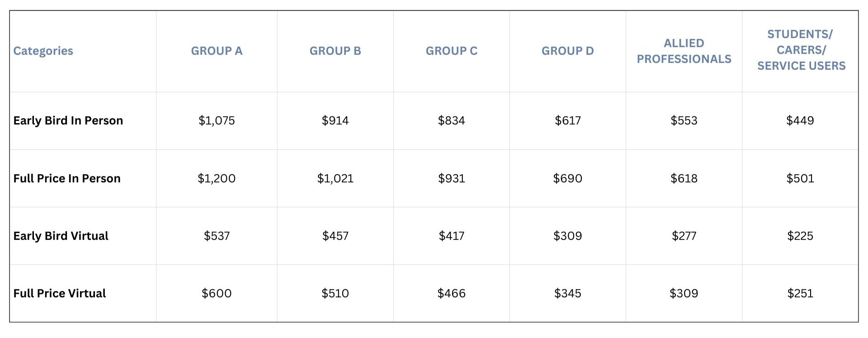Click the GROUP D column header

(x=567, y=51)
